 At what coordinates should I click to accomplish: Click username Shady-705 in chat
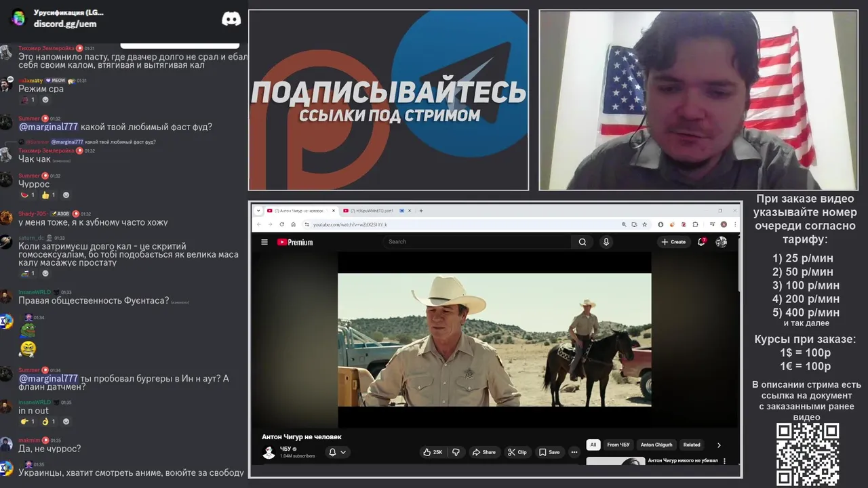pos(33,213)
